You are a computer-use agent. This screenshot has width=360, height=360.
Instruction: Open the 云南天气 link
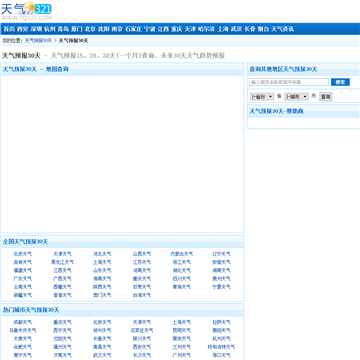tap(23, 287)
